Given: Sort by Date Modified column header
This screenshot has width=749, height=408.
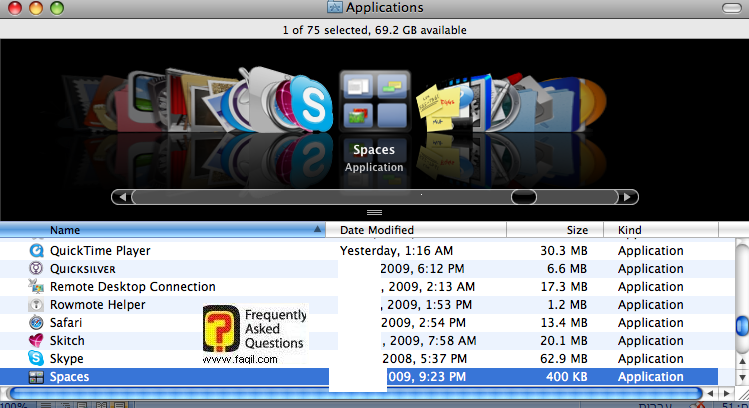Looking at the screenshot, I should tap(416, 230).
